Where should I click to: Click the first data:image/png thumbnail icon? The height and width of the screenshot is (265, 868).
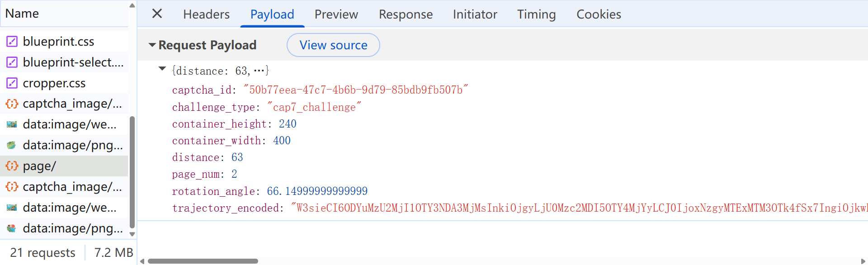(x=12, y=145)
